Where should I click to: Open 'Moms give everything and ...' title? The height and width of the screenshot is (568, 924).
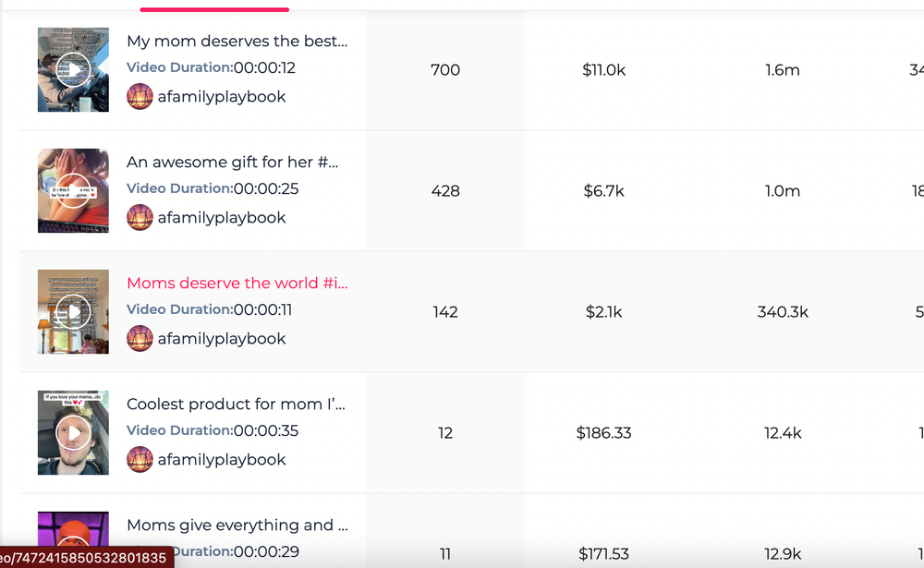[237, 525]
